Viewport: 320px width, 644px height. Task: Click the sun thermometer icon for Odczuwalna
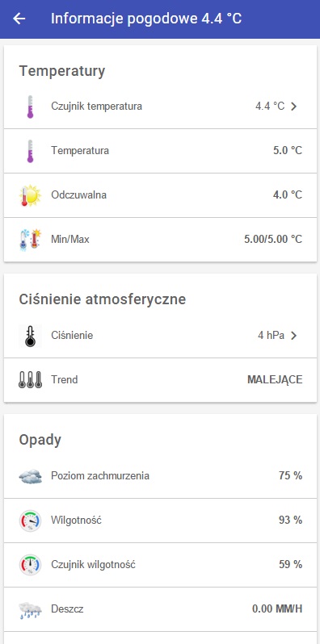[30, 195]
